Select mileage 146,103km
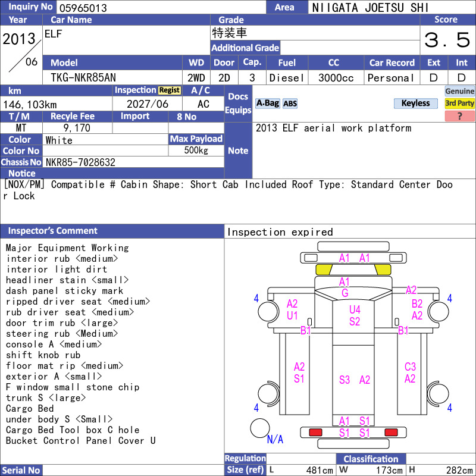Screen dimensions: 476x476 30,105
